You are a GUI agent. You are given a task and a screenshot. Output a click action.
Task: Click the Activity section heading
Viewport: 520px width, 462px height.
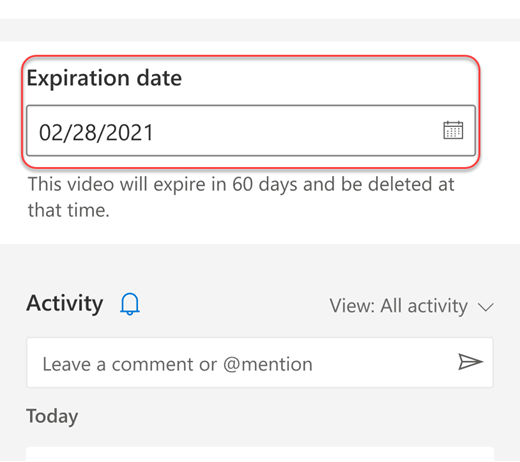[x=65, y=304]
